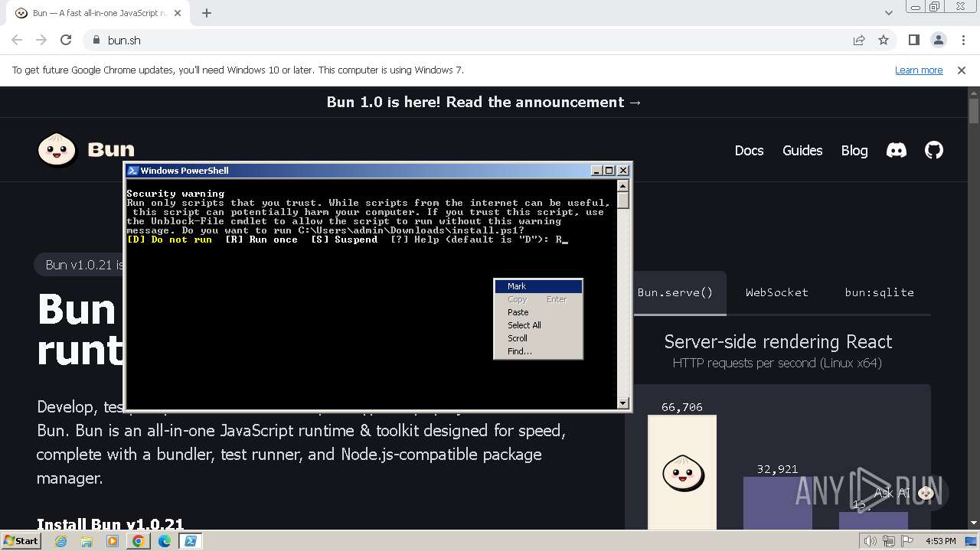Screen dimensions: 980x551
Task: Choose Find... in the context menu
Action: pos(539,351)
